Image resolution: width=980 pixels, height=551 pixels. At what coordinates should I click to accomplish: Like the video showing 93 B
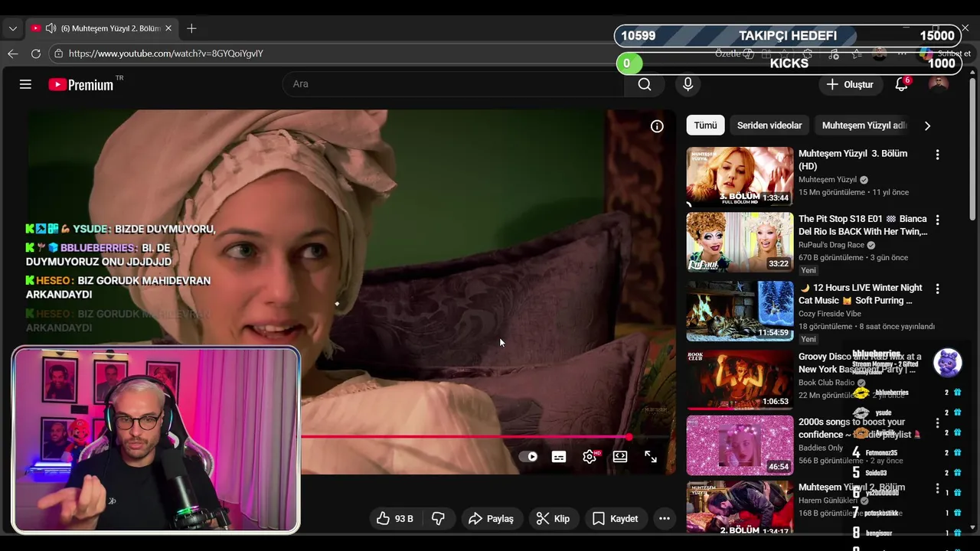click(395, 519)
